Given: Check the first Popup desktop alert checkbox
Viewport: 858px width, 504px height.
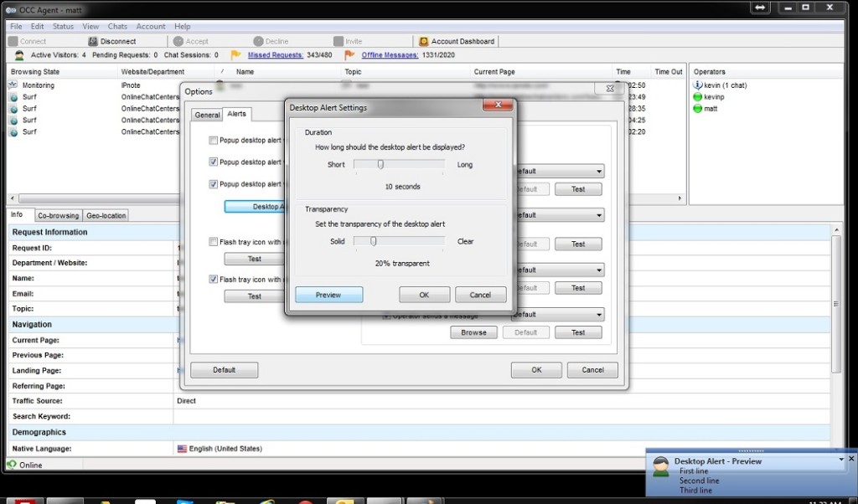Looking at the screenshot, I should pos(213,141).
